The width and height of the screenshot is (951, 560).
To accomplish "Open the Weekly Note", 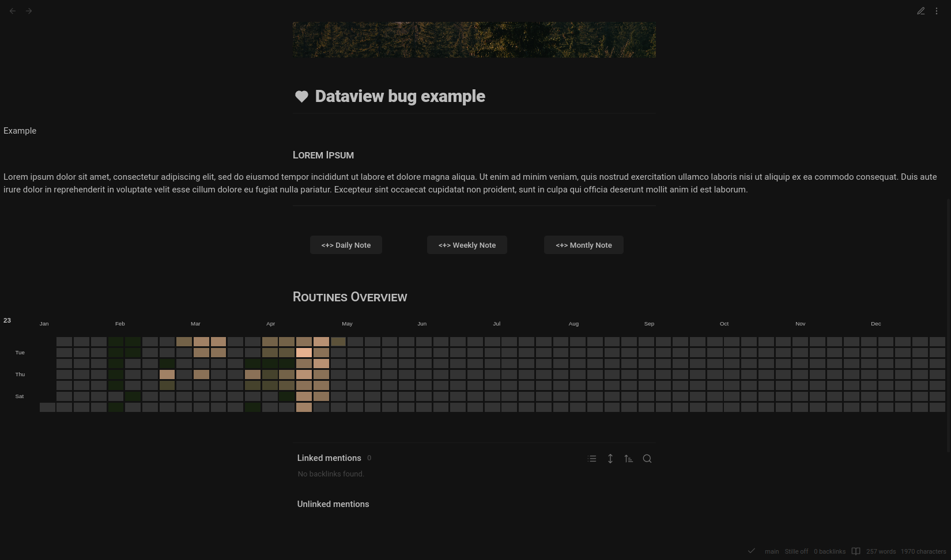I will point(467,245).
